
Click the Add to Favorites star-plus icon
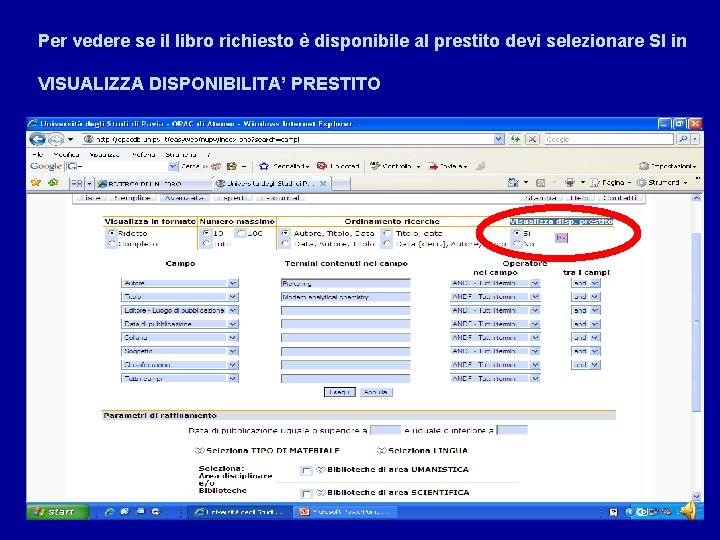coord(54,183)
